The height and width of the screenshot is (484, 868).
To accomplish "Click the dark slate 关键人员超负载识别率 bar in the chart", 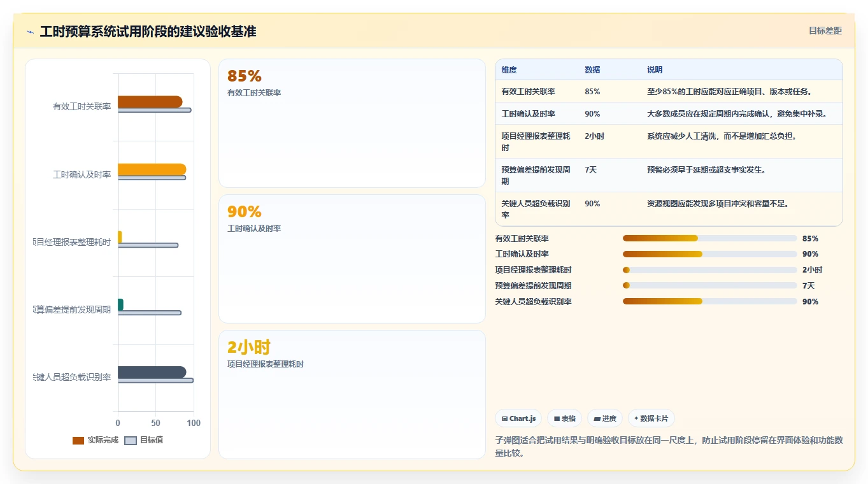I will 152,372.
